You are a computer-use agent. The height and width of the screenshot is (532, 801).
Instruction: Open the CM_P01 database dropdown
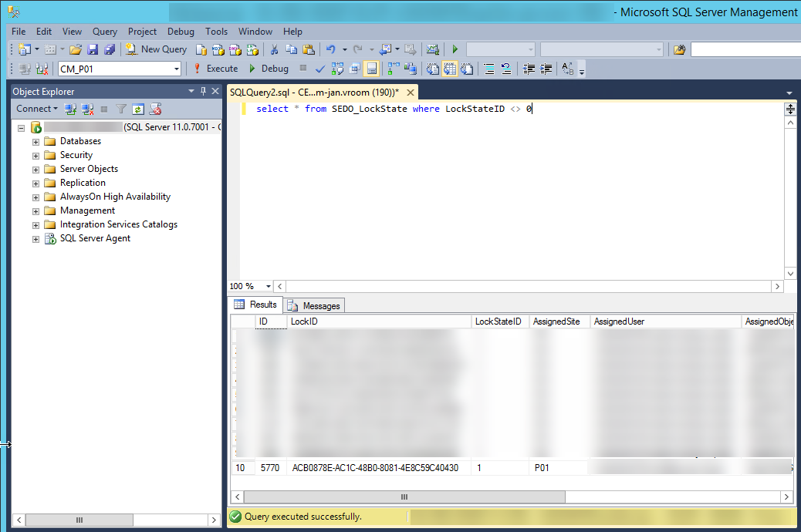[x=176, y=69]
